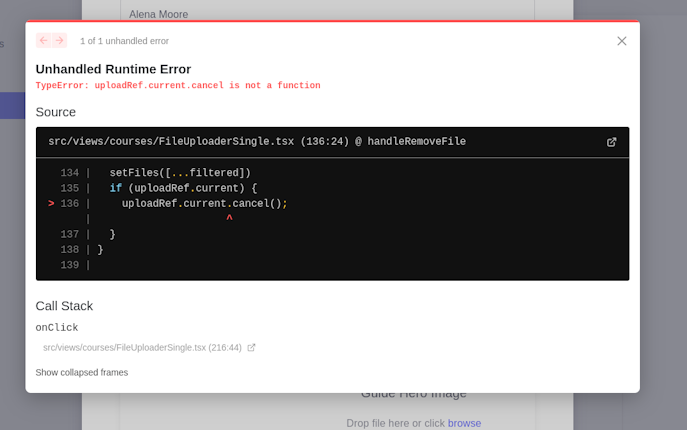Click the "1 of 1 unhandled error" label
The height and width of the screenshot is (430, 687).
[124, 41]
